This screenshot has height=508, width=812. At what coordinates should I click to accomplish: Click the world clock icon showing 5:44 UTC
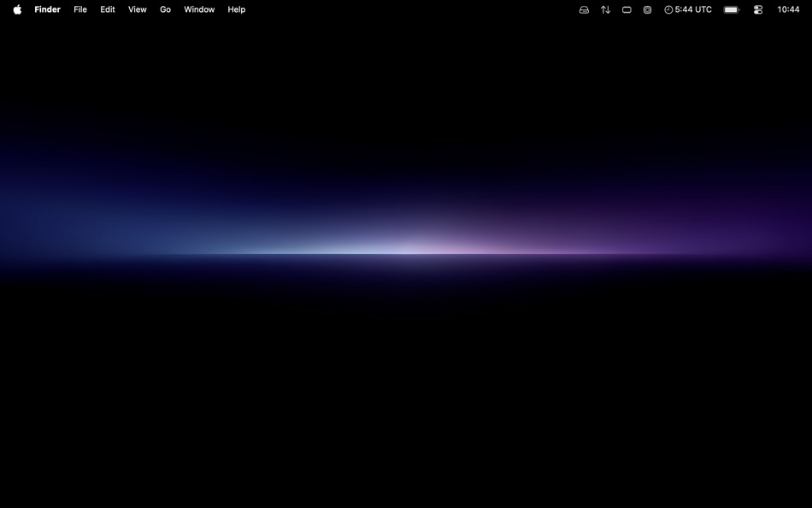click(687, 9)
